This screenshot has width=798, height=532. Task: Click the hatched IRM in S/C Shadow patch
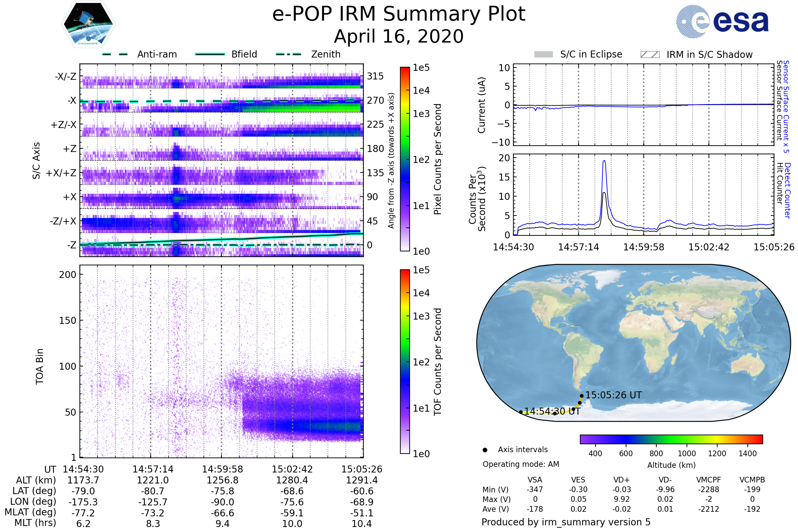pyautogui.click(x=650, y=55)
